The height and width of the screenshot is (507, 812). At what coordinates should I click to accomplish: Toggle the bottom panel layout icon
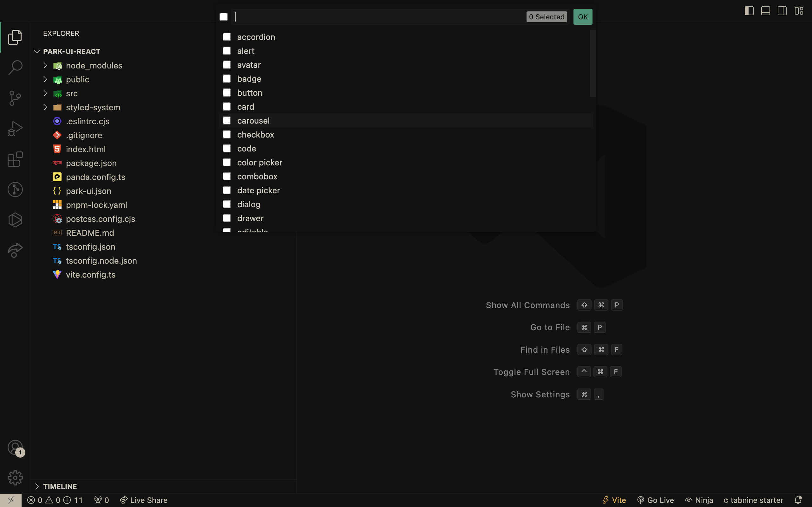[x=765, y=11]
